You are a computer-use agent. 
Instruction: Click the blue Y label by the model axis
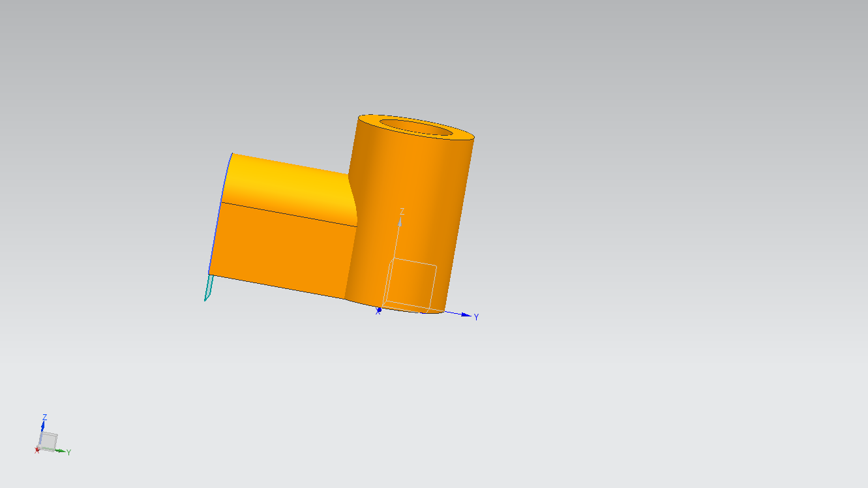tap(476, 317)
